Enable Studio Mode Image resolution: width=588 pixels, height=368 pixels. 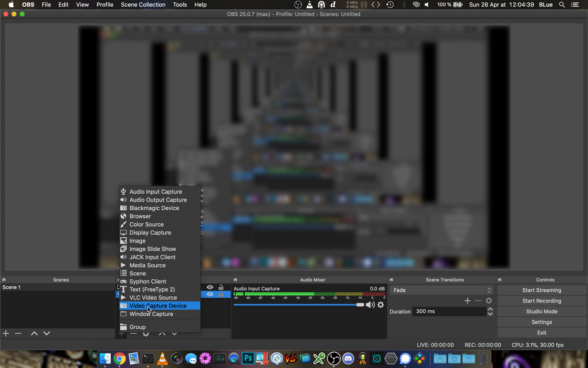coord(542,311)
